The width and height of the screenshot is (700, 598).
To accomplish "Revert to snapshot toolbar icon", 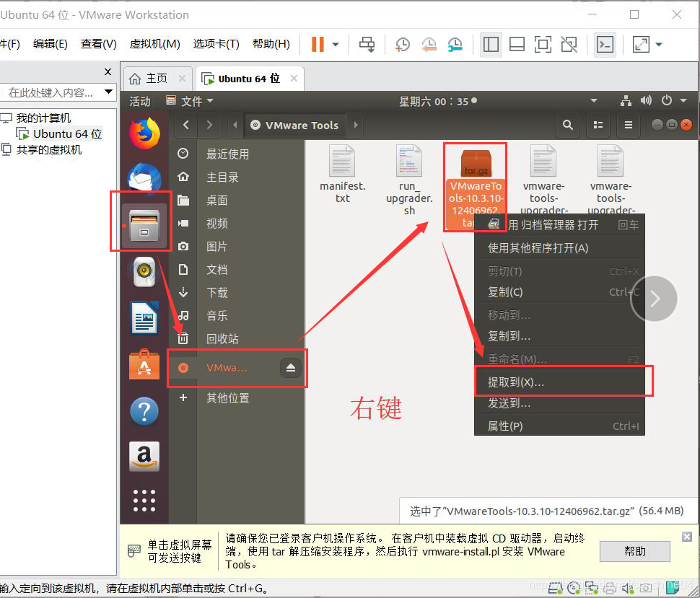I will coord(429,44).
